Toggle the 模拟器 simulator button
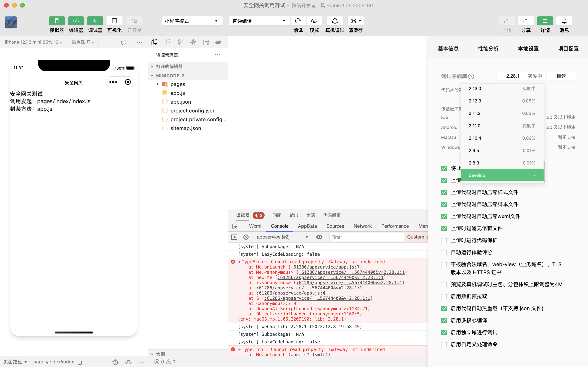The width and height of the screenshot is (588, 367). tap(57, 21)
